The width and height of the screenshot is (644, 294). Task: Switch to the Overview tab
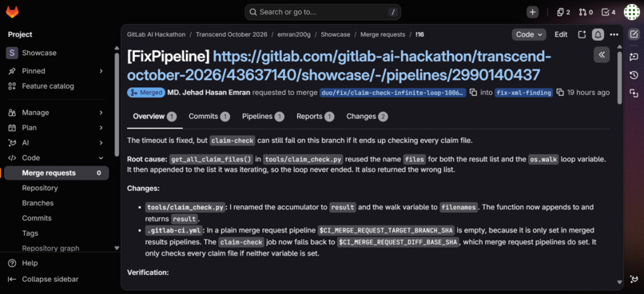(154, 117)
